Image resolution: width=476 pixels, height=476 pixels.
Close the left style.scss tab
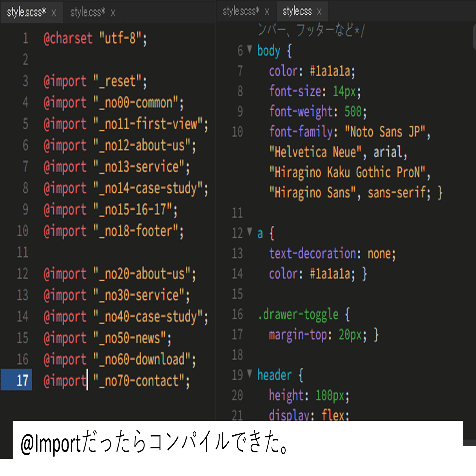(54, 13)
